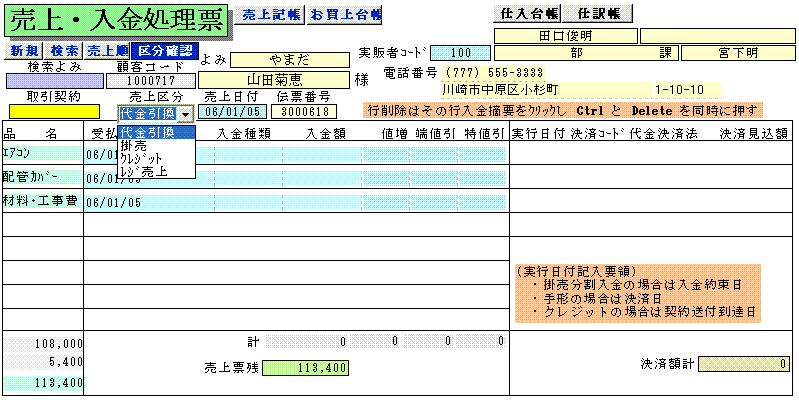Screen dimensions: 799x400
Task: Click the orange 行削除 instruction note
Action: (563, 111)
